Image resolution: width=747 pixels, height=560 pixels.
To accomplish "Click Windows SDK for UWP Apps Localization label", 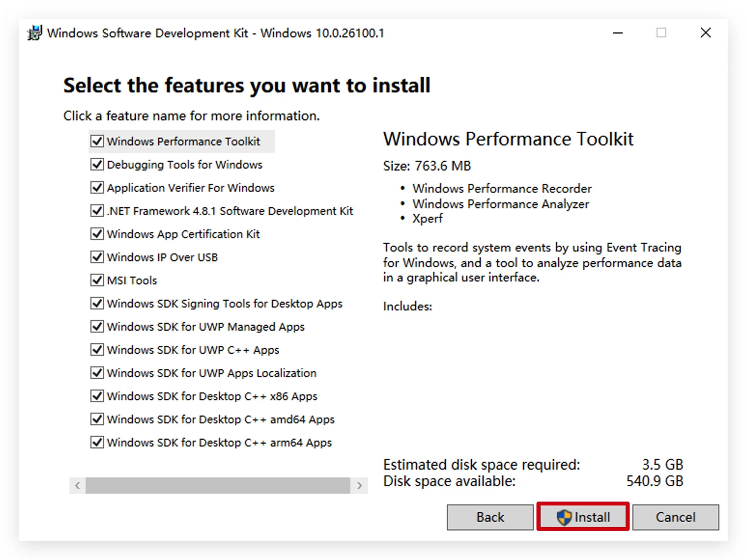I will [211, 373].
